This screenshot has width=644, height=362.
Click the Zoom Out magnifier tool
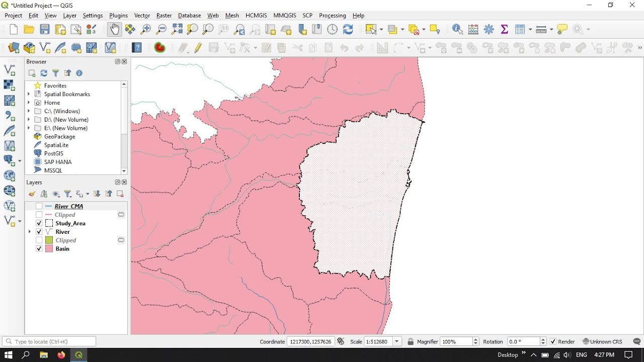pos(161,30)
